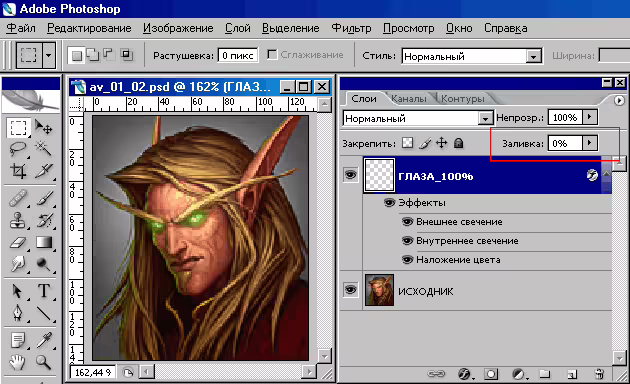
Task: Toggle lock position
Action: (442, 143)
